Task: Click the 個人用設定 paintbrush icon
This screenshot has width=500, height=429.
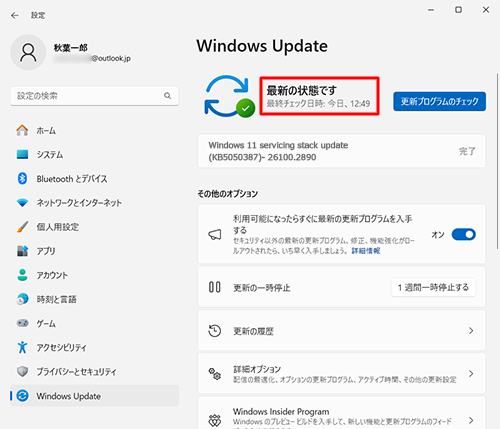Action: 22,227
